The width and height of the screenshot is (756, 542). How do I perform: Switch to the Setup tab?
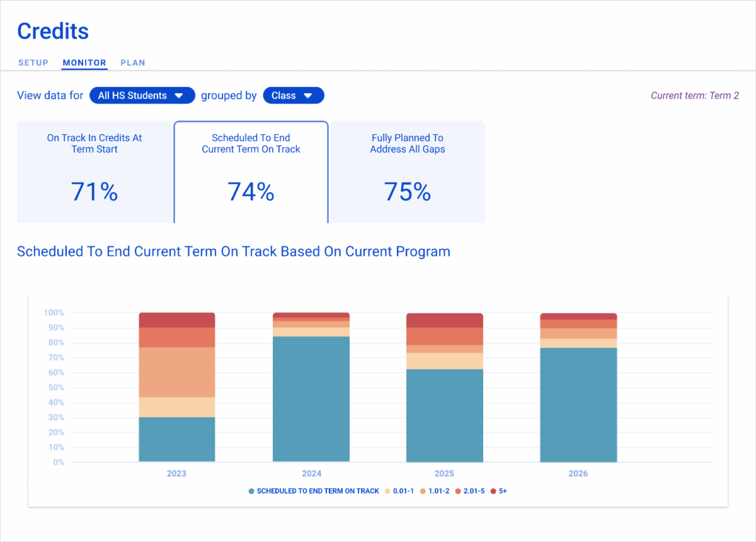point(33,63)
